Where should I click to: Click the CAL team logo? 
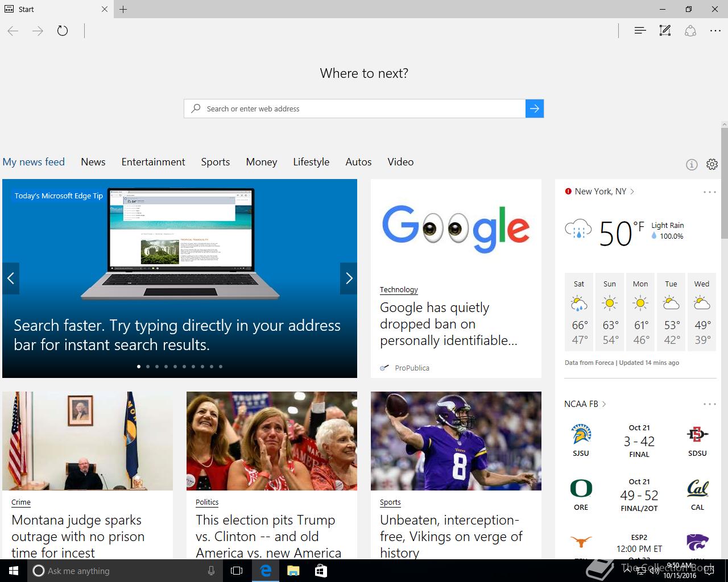(697, 489)
